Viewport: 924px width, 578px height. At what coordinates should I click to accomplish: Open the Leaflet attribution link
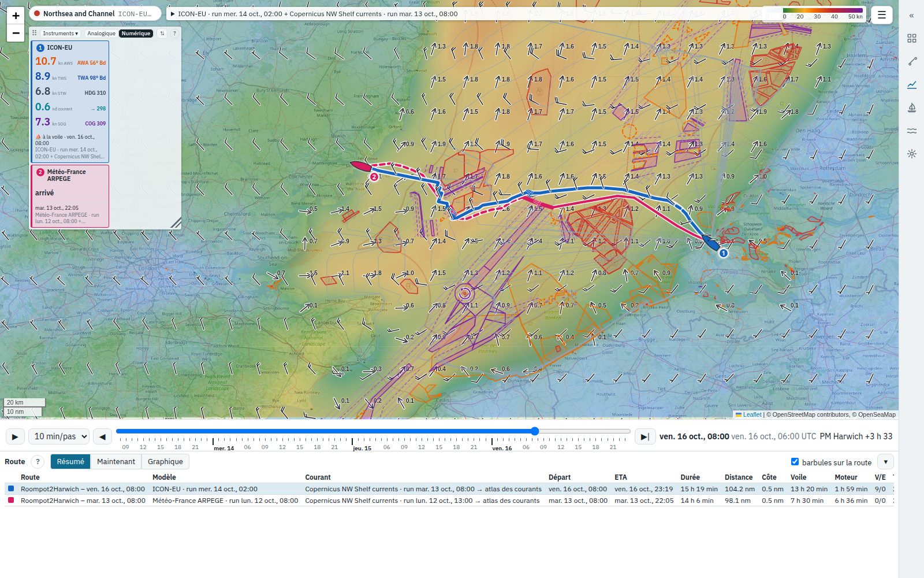(752, 414)
